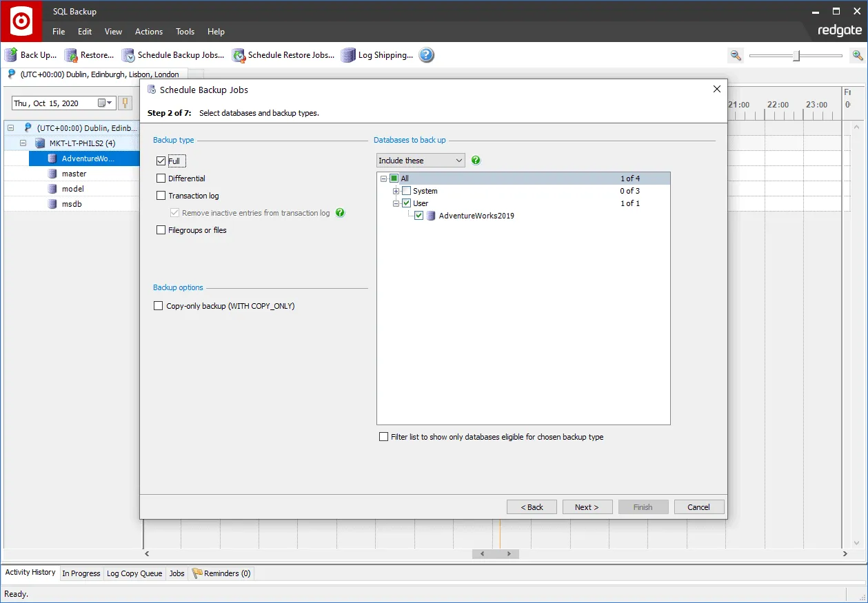The width and height of the screenshot is (868, 603).
Task: Click the pin icon next to the date picker
Action: click(x=124, y=102)
